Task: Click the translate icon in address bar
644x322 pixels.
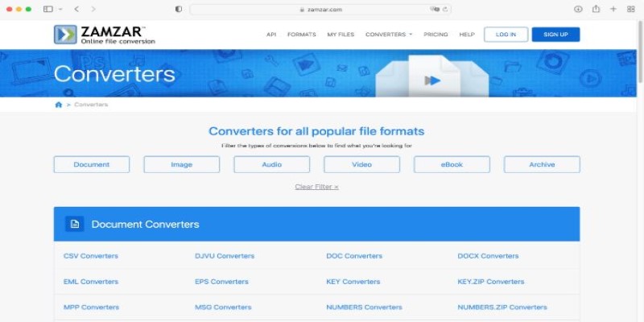Action: (434, 10)
